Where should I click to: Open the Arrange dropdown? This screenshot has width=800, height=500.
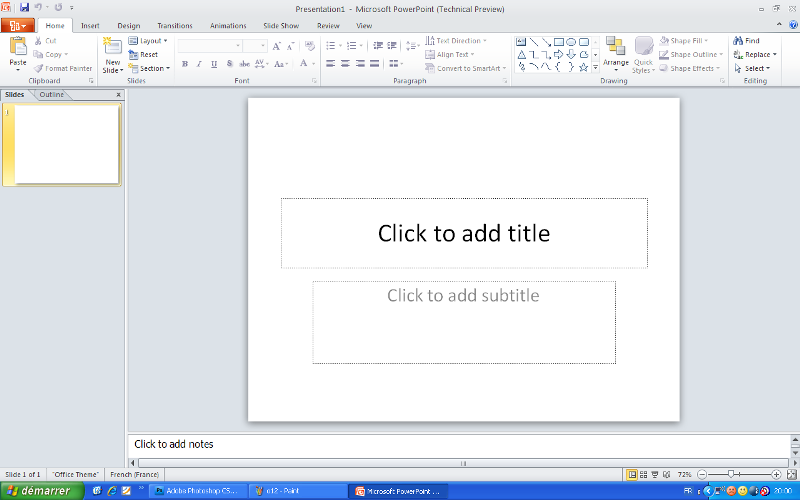[x=616, y=54]
